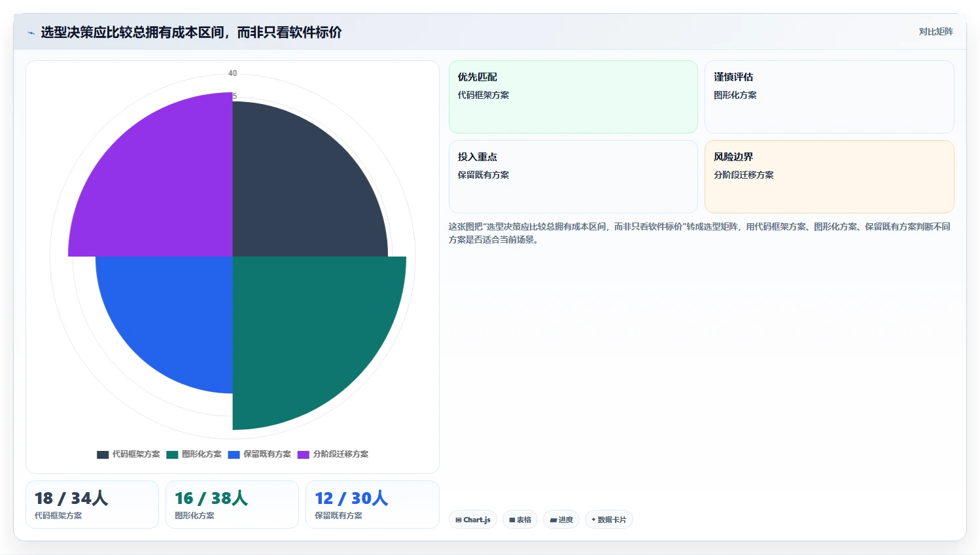Click the 图形化方案 legend label

[201, 454]
